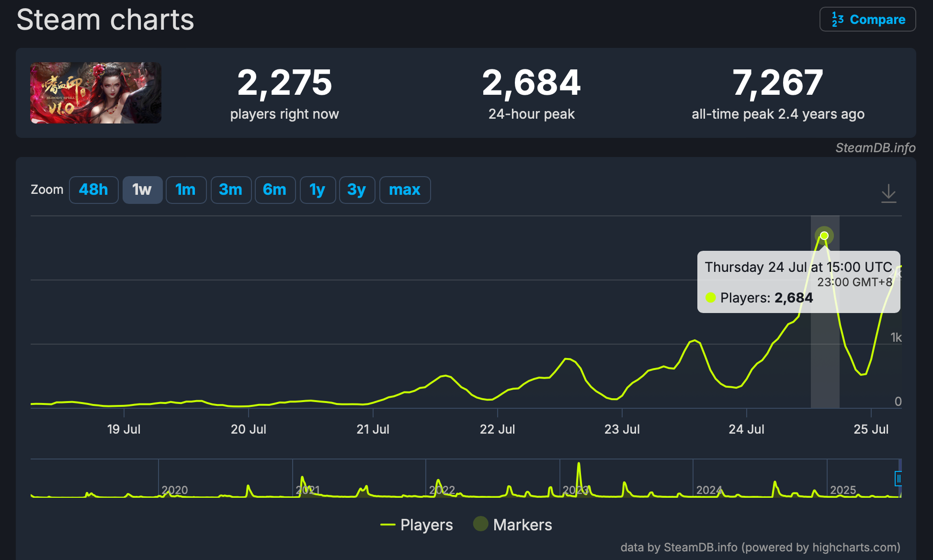The width and height of the screenshot is (933, 560).
Task: Toggle the Players series in legend
Action: [x=416, y=525]
